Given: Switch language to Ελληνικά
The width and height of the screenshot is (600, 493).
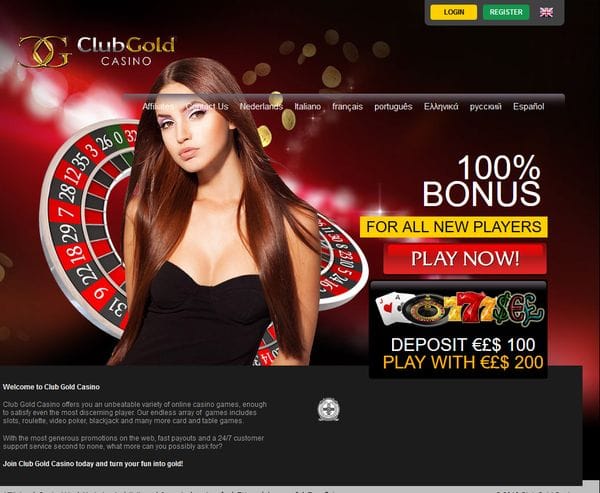Looking at the screenshot, I should [x=441, y=106].
